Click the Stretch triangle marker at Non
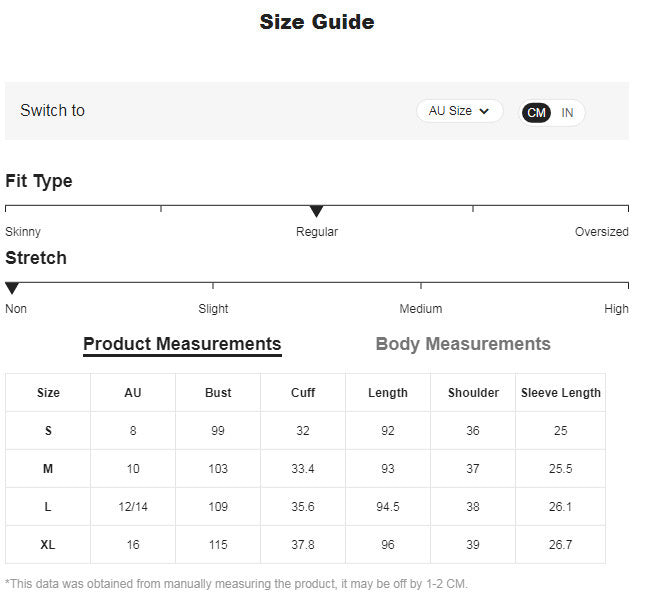The width and height of the screenshot is (645, 607). tap(12, 288)
